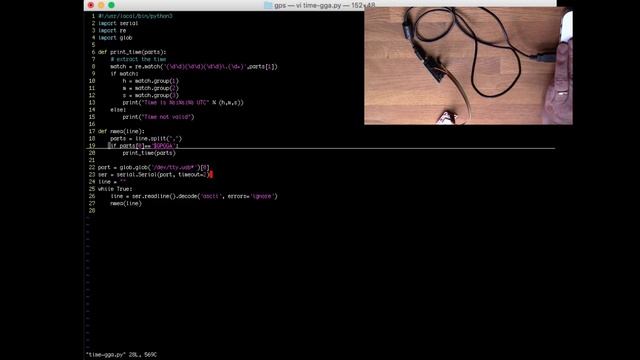Click 'def print_time(parts):' definition

point(132,52)
